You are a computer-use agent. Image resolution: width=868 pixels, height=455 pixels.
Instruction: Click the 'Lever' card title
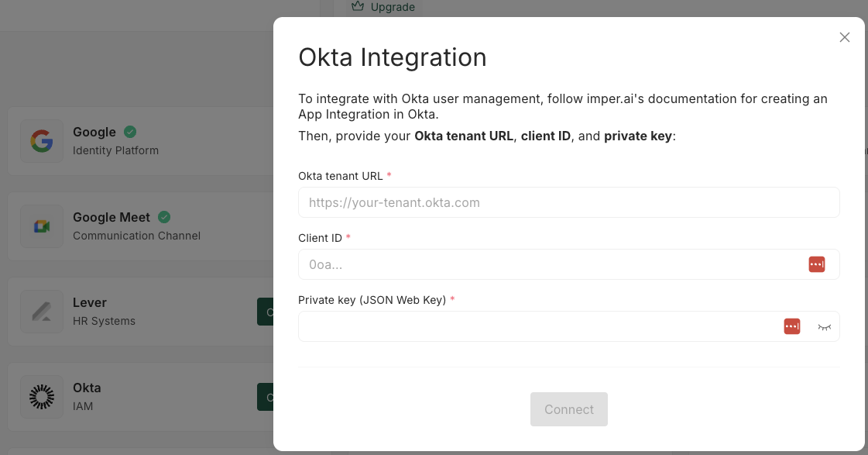click(89, 302)
